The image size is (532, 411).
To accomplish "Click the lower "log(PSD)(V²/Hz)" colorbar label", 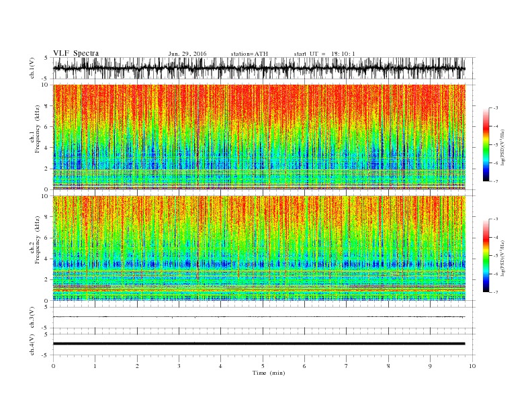I will pos(502,258).
